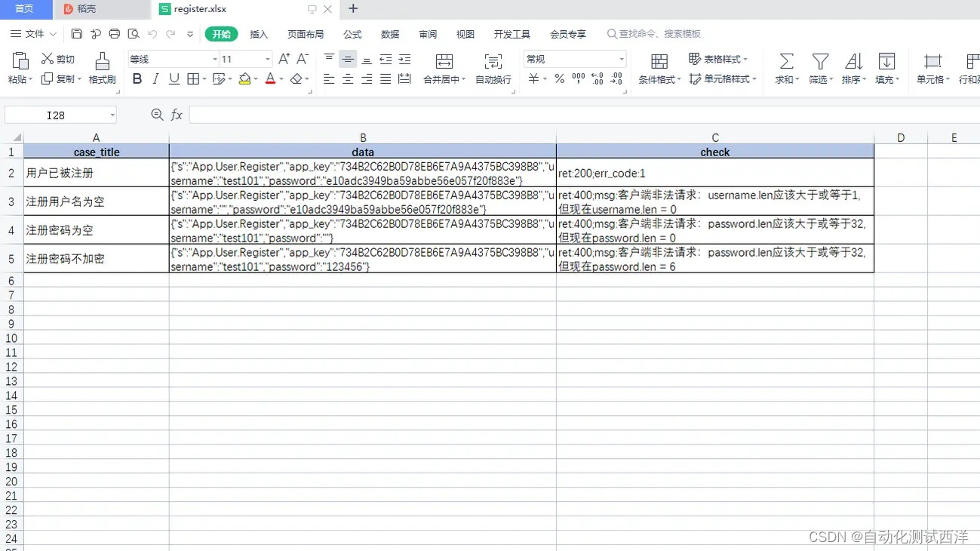Click justify alignment icon
The image size is (980, 551).
[386, 78]
